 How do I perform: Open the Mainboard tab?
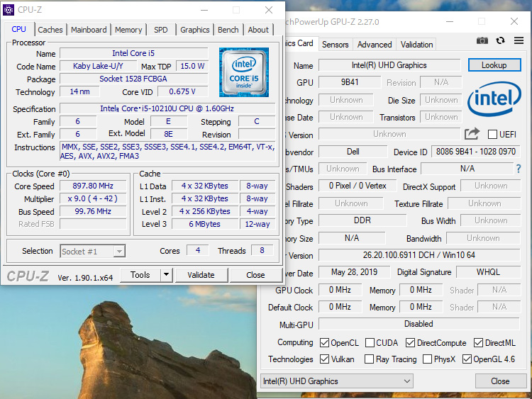coord(89,30)
